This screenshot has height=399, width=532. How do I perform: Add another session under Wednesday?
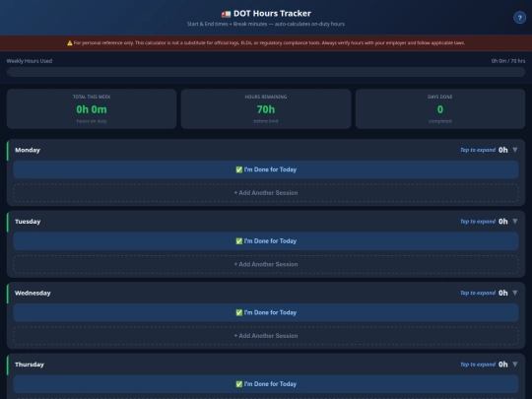(266, 336)
